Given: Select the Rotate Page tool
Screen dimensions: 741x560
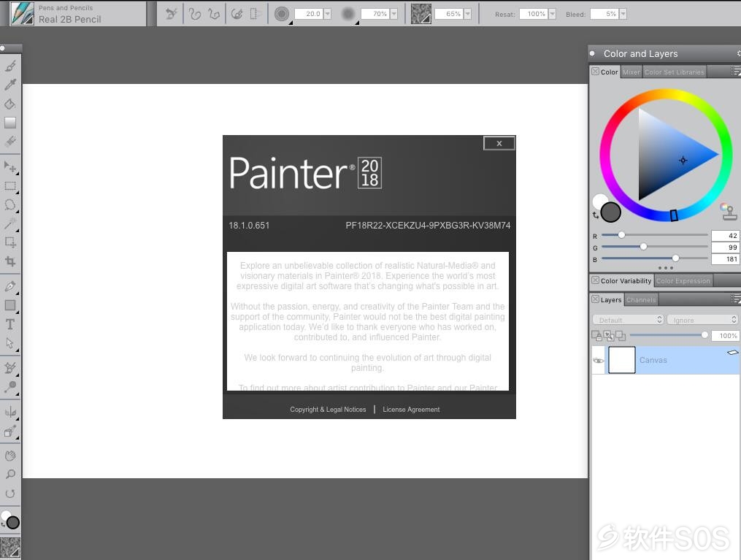Looking at the screenshot, I should [x=10, y=494].
